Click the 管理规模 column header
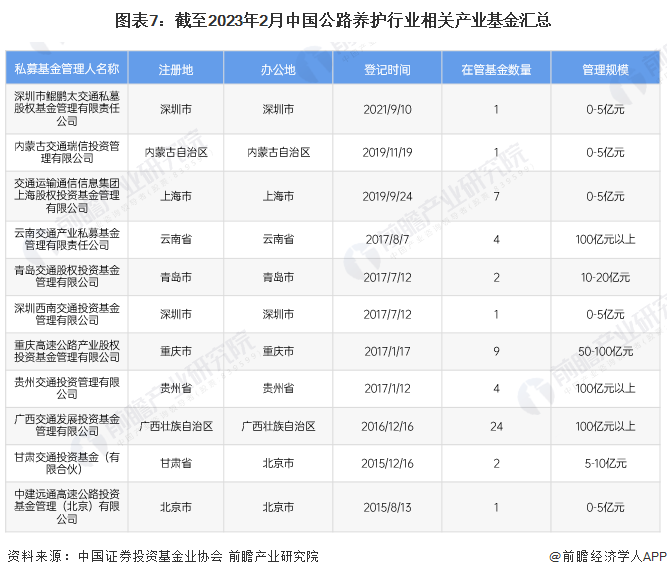The height and width of the screenshot is (577, 667). pyautogui.click(x=605, y=70)
